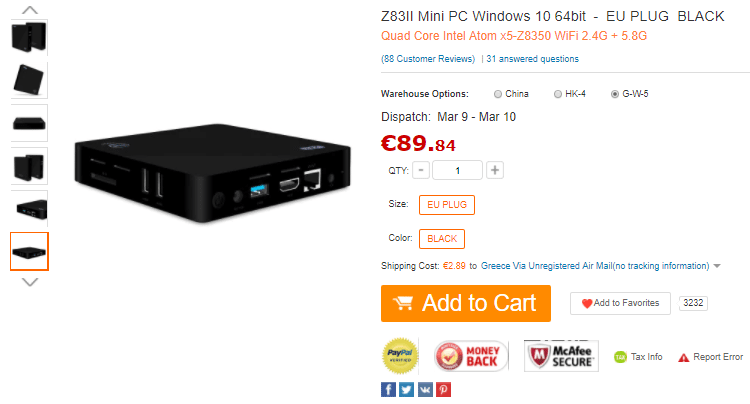
Task: Show next thumbnails with down chevron
Action: (30, 282)
